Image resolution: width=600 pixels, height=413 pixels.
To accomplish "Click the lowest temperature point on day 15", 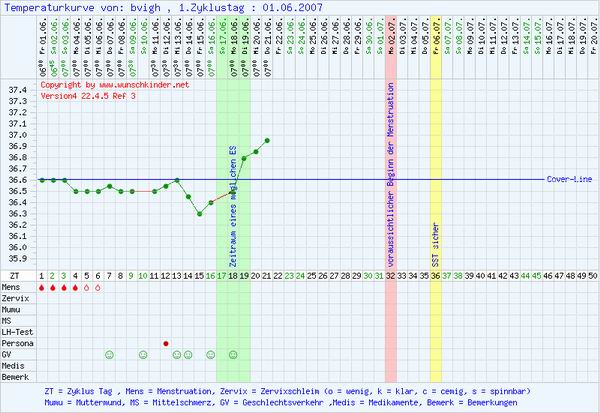I will point(199,214).
